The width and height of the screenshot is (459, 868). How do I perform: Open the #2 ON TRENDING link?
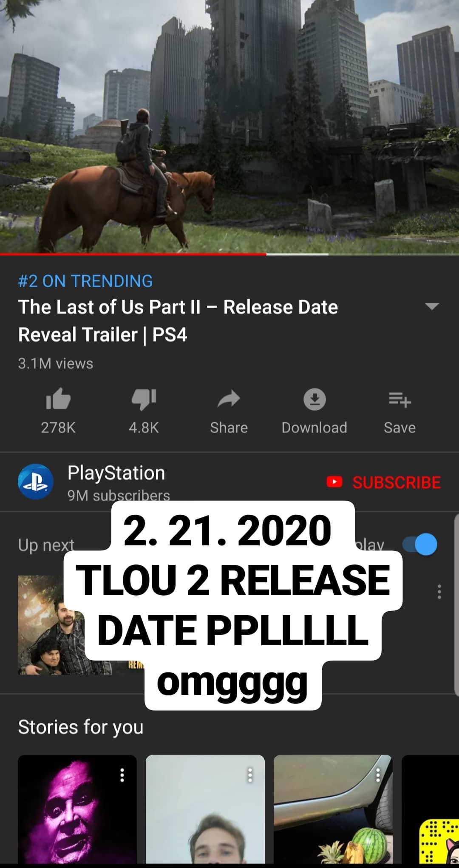(85, 281)
